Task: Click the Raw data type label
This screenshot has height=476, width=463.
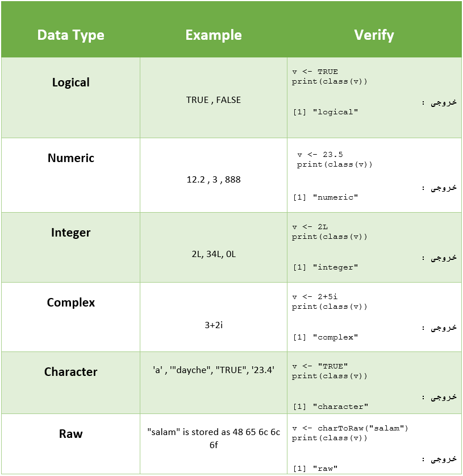Action: coord(70,434)
